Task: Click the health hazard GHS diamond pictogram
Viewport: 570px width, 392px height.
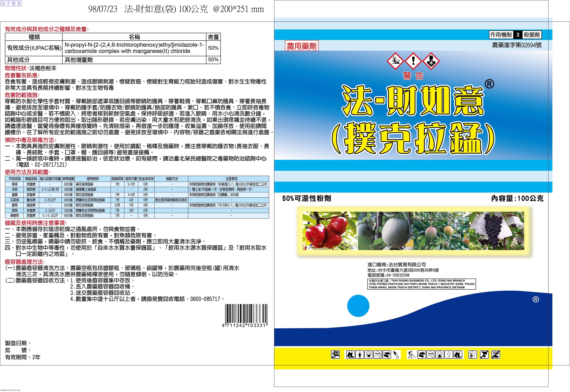Action: (431, 61)
